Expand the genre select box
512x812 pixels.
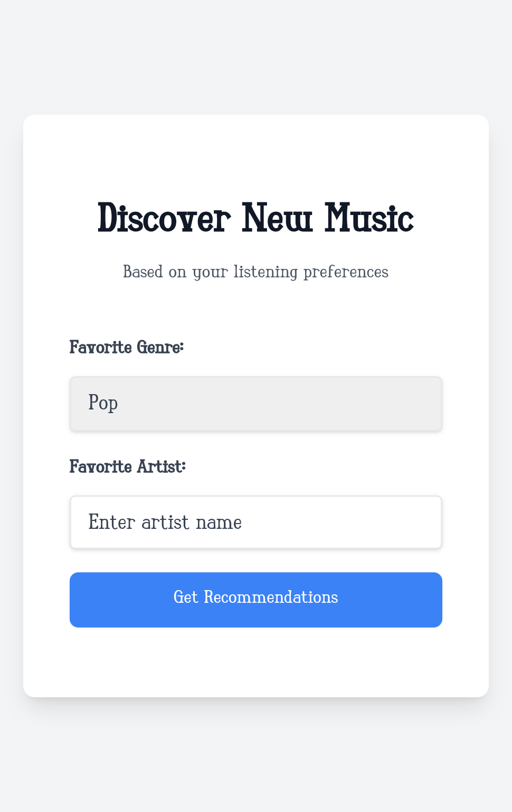[x=256, y=404]
